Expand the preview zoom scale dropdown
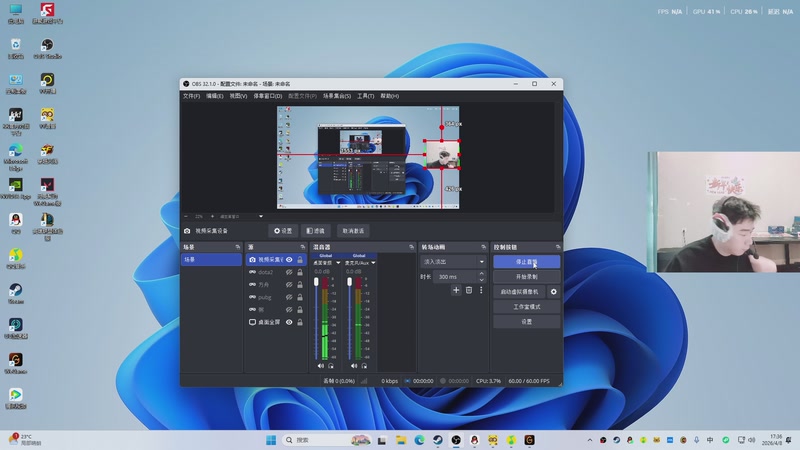The image size is (800, 450). click(261, 216)
